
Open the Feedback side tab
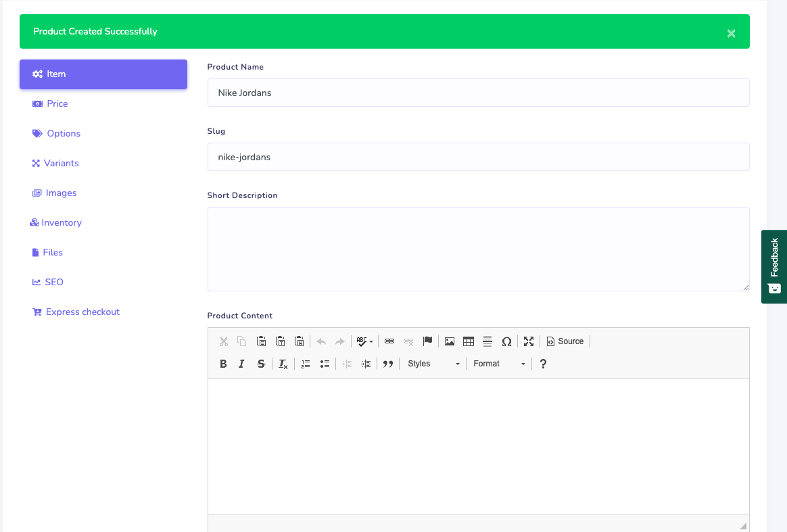(x=774, y=266)
